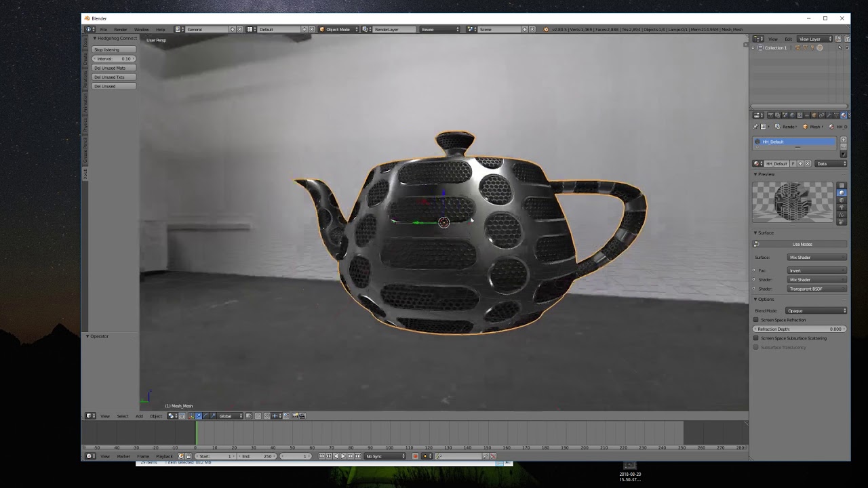Viewport: 868px width, 488px height.
Task: Click the Start frame field
Action: 215,456
